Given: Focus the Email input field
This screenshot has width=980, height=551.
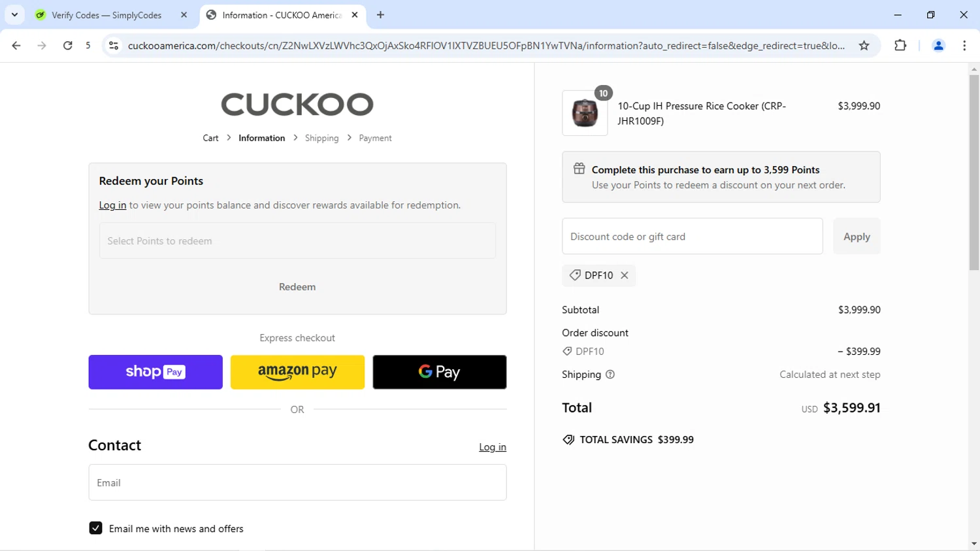Looking at the screenshot, I should (x=297, y=482).
